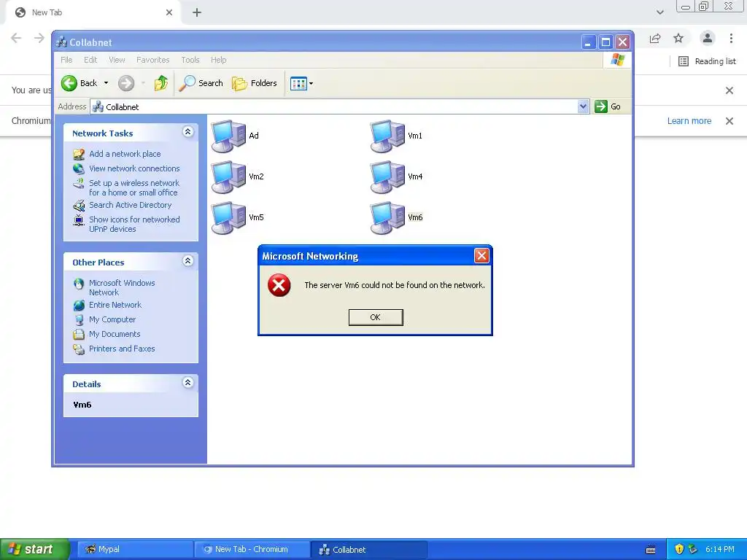Click Add a network place link

(x=125, y=154)
